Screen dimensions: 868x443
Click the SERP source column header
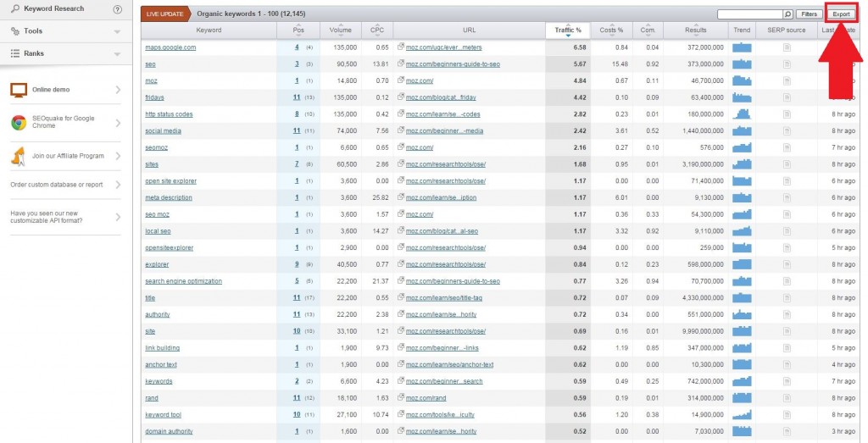coord(786,30)
